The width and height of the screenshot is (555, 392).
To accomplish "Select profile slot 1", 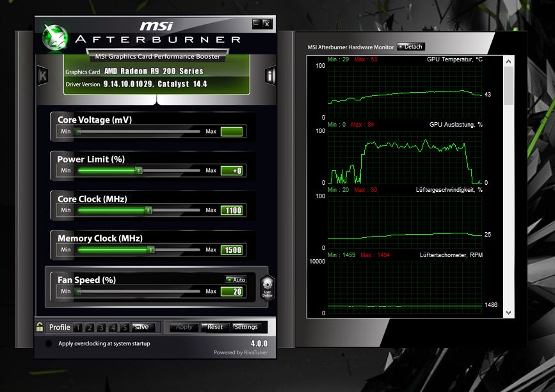I will (78, 327).
